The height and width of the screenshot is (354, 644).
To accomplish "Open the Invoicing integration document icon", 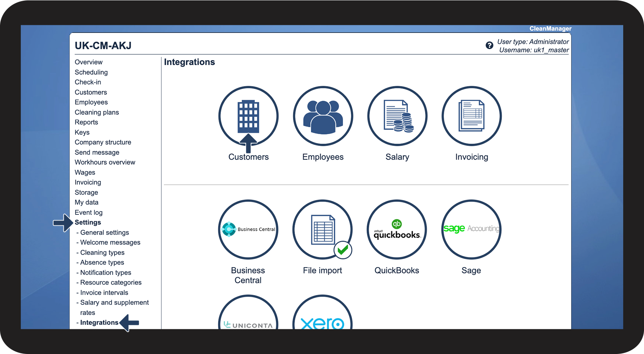I will click(472, 116).
